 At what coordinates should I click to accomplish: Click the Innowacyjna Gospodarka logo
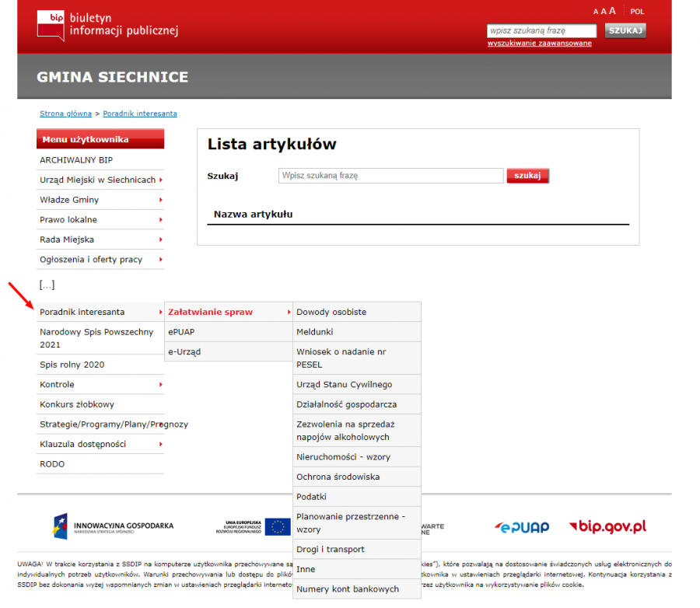(x=113, y=526)
